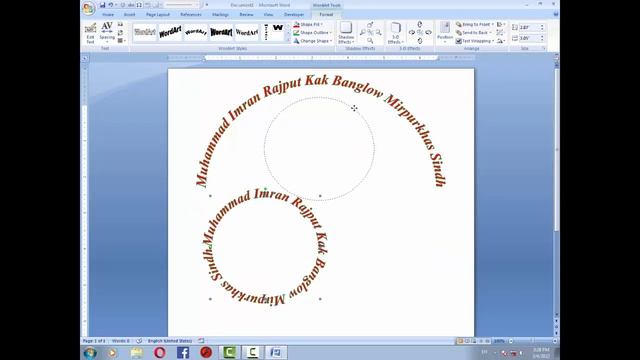Open Shape Outline color options
Screen dimensions: 640x360
click(x=312, y=33)
